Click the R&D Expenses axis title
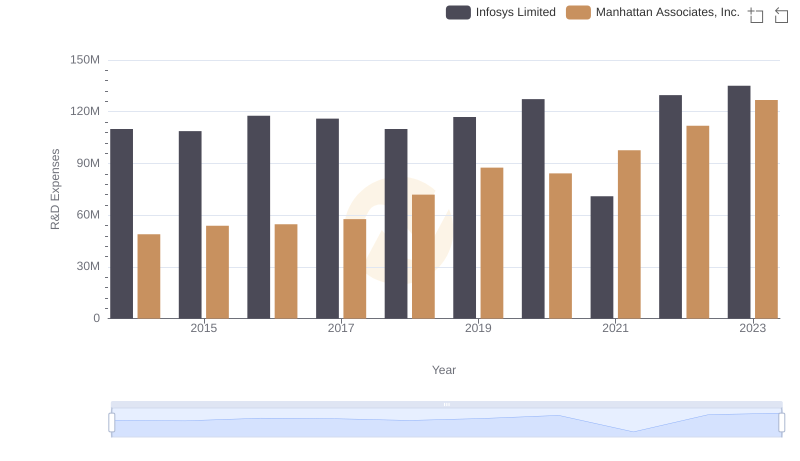 point(55,189)
